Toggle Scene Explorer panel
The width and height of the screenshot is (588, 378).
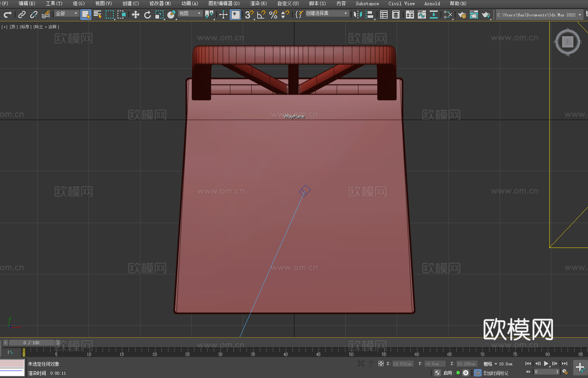(x=384, y=14)
